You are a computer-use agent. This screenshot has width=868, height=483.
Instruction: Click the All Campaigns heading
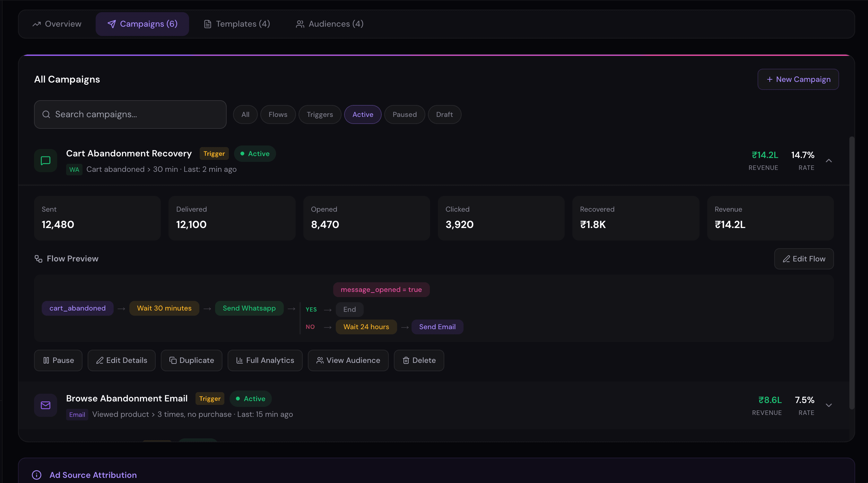67,79
